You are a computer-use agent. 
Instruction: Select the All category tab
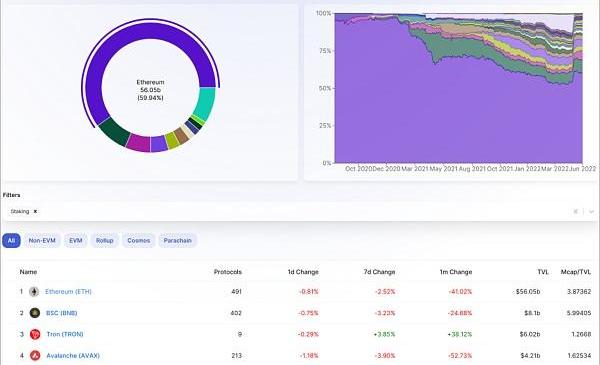(x=11, y=241)
